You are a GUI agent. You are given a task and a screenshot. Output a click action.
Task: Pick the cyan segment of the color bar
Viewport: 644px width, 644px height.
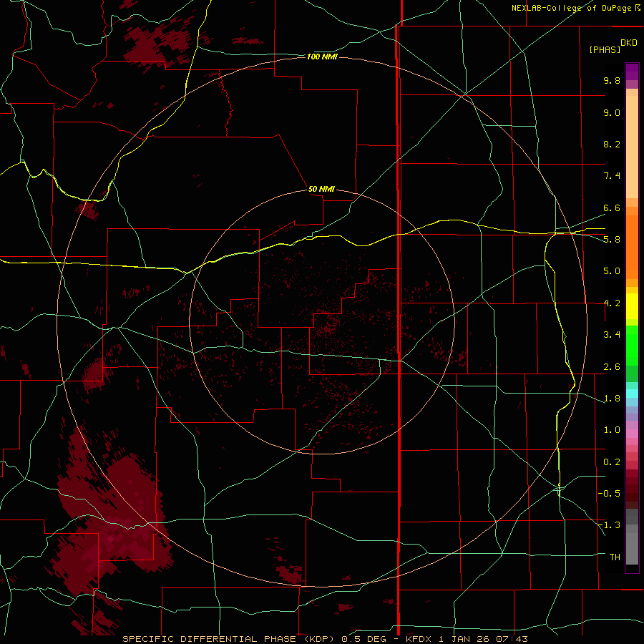tap(632, 394)
